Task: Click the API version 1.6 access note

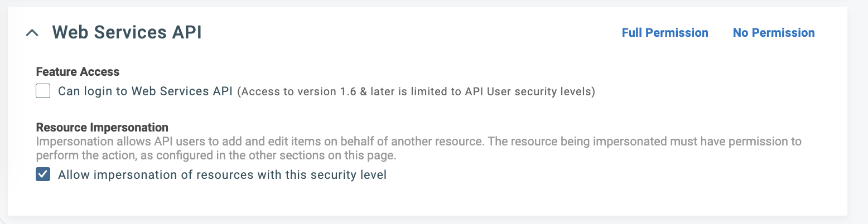Action: 416,92
